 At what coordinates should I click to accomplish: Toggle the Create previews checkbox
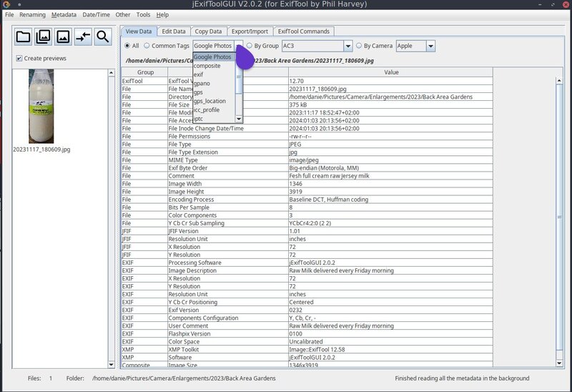19,58
